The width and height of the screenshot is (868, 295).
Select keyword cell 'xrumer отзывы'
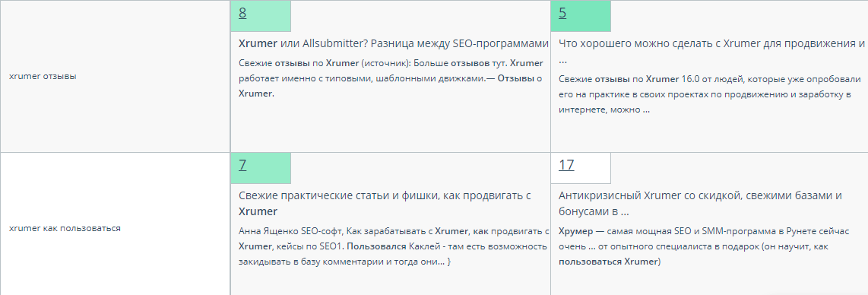(115, 76)
